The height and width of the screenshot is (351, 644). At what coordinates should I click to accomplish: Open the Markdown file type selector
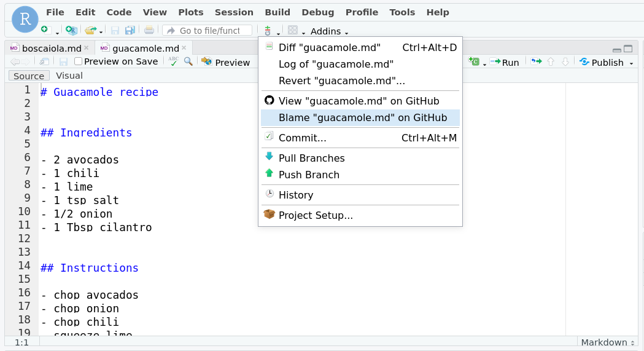[x=608, y=342]
